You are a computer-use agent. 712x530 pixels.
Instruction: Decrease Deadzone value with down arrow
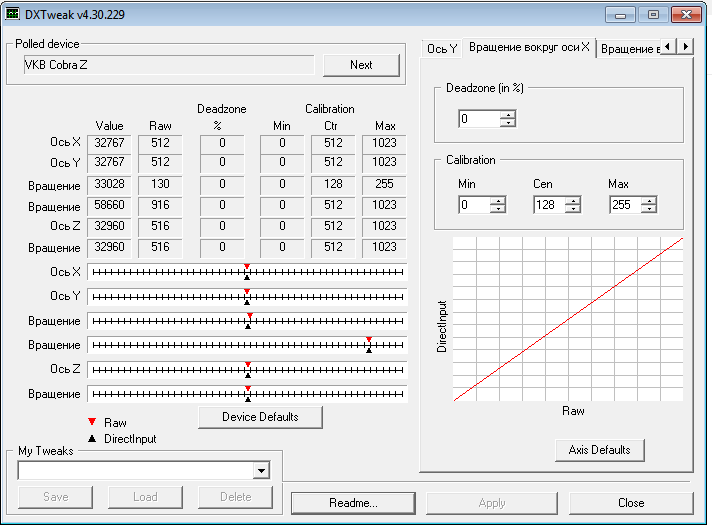tap(508, 123)
